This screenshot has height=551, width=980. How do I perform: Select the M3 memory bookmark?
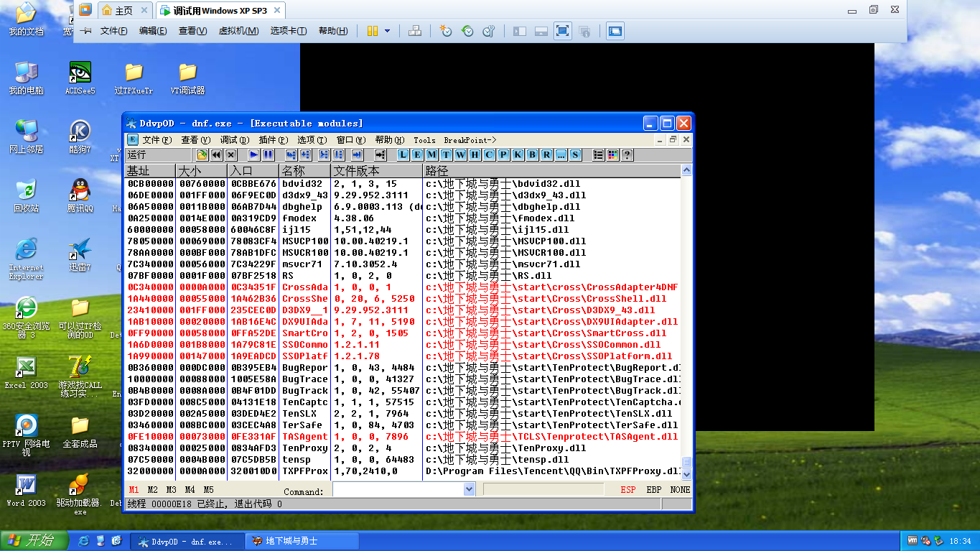pyautogui.click(x=172, y=489)
